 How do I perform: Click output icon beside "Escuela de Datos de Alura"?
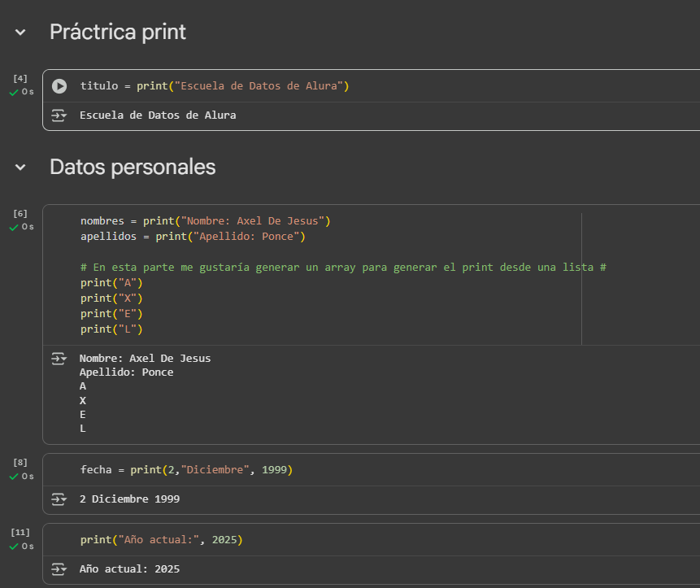coord(59,115)
